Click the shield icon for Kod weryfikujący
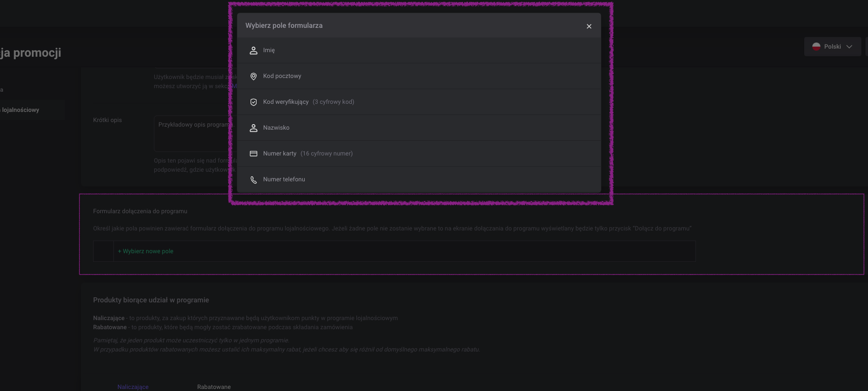The height and width of the screenshot is (391, 868). [x=254, y=102]
